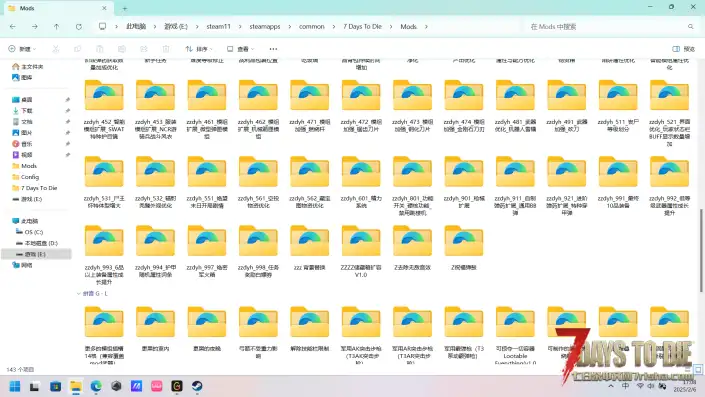Click in the Mods search field
Image resolution: width=705 pixels, height=397 pixels.
tap(607, 27)
